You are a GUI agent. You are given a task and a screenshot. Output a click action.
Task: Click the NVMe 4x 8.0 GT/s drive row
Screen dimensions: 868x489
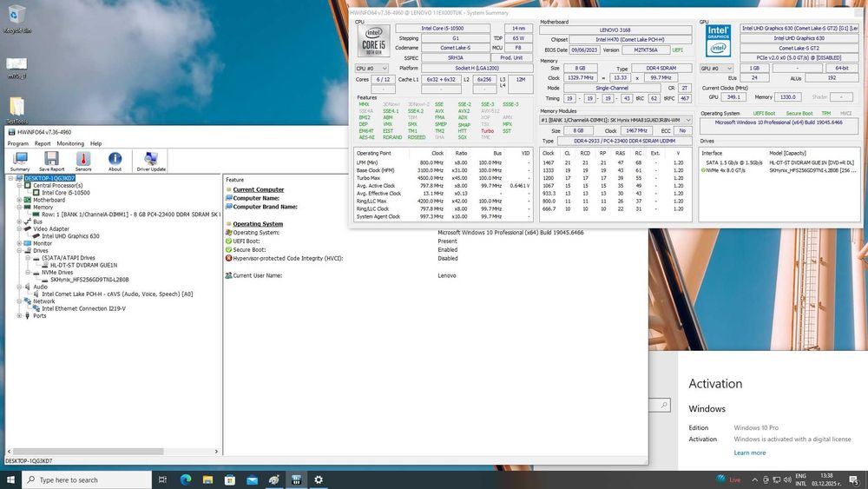779,170
